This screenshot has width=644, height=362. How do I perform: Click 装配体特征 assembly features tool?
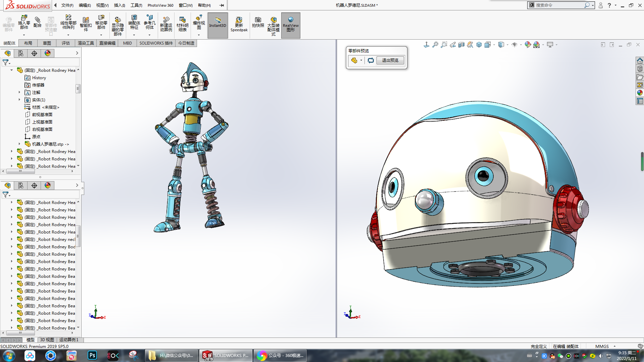tap(134, 23)
